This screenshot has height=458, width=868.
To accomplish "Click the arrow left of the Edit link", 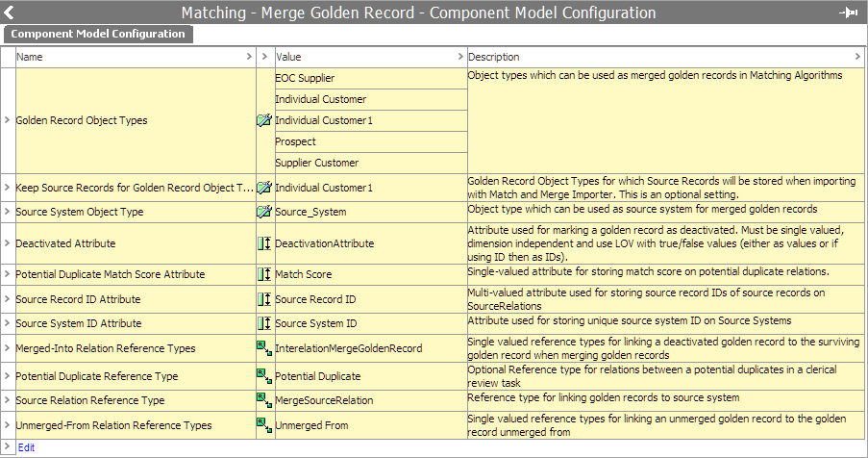I will click(x=7, y=446).
